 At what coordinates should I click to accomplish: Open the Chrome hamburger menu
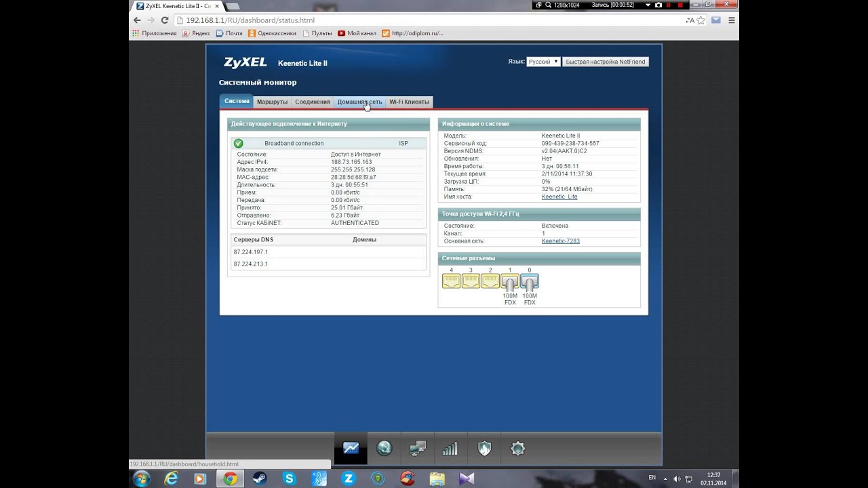[730, 20]
